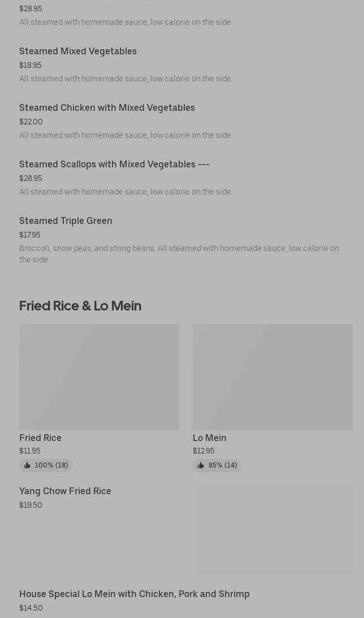Open the Lo Mein photo
Viewport: 364px width, 618px height.
[x=272, y=377]
